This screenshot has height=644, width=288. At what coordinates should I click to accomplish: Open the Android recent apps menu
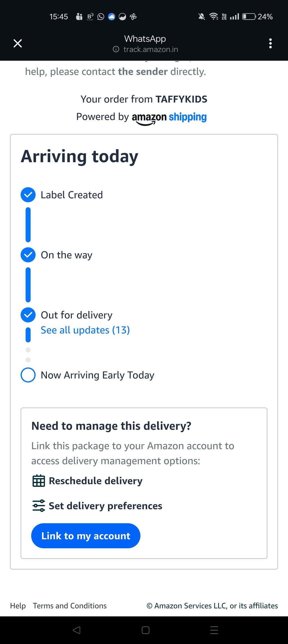[214, 630]
